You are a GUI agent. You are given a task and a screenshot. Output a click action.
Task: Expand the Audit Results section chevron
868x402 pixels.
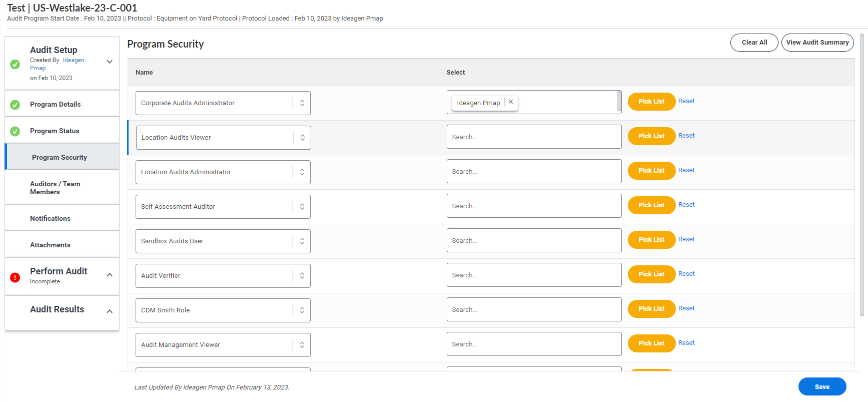[x=110, y=311]
